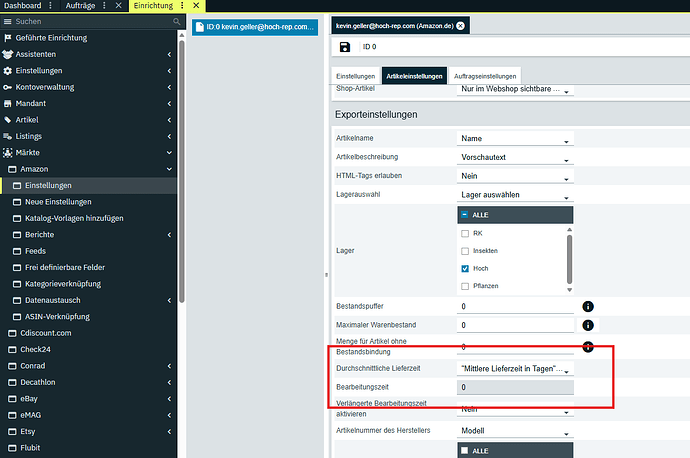Image resolution: width=690 pixels, height=458 pixels.
Task: Open the Einstellungen settings tab
Action: pyautogui.click(x=356, y=76)
